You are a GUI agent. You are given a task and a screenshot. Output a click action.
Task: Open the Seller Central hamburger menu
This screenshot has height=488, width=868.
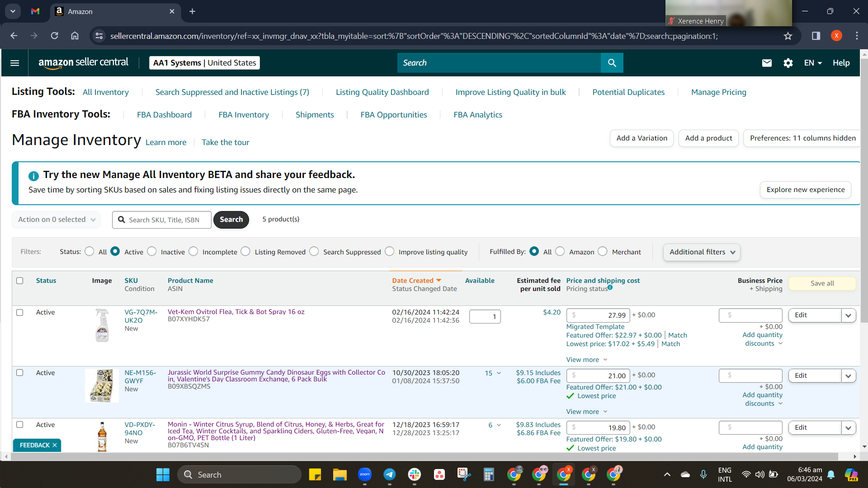14,63
